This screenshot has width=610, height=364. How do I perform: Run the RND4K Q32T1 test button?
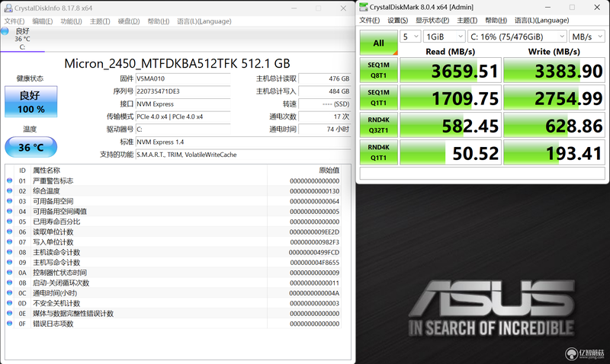(x=378, y=125)
